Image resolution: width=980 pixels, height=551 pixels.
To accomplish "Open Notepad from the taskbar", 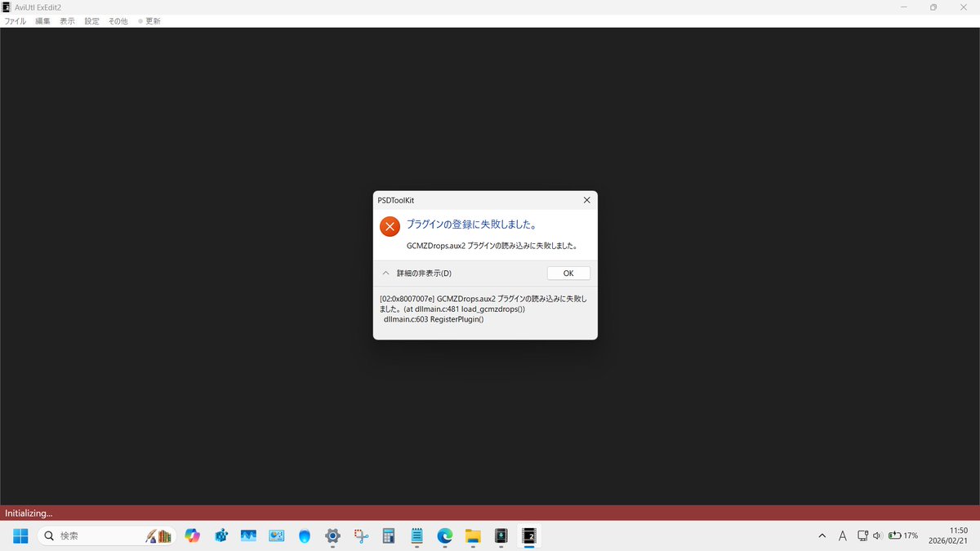I will pos(416,535).
